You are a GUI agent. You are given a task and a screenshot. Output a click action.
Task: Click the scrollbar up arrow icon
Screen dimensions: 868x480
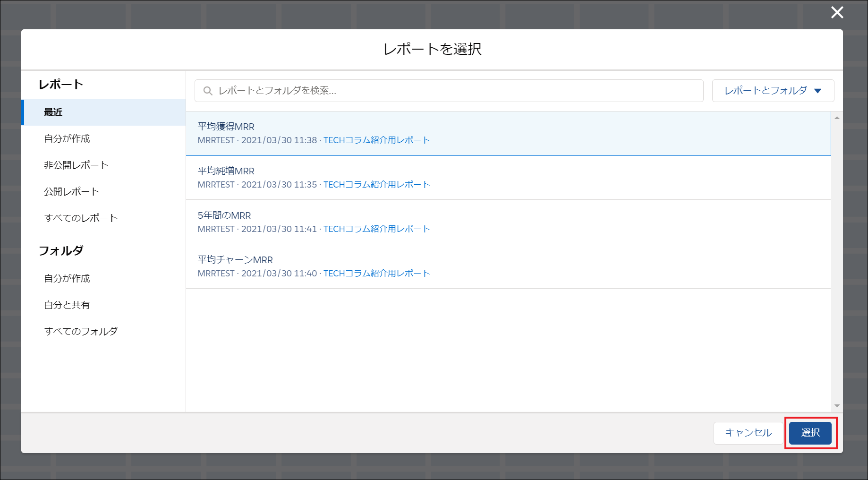coord(836,117)
